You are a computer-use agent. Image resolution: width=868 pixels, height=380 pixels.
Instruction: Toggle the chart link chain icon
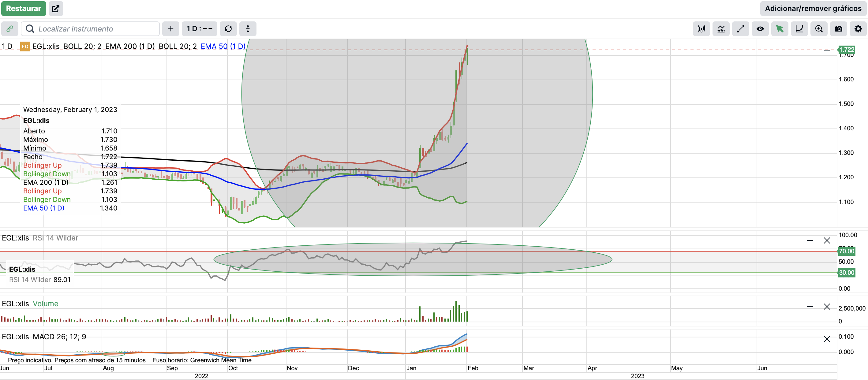(10, 29)
